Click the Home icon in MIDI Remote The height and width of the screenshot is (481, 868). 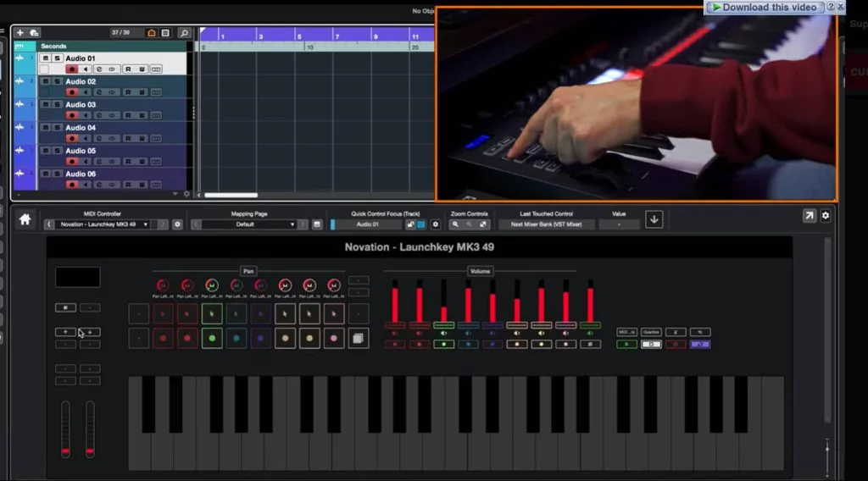point(25,219)
